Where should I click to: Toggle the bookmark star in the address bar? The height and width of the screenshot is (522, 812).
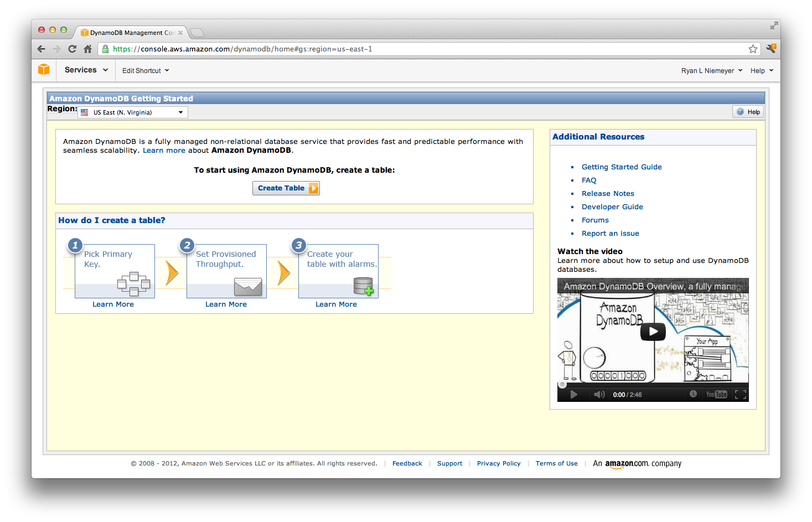753,49
